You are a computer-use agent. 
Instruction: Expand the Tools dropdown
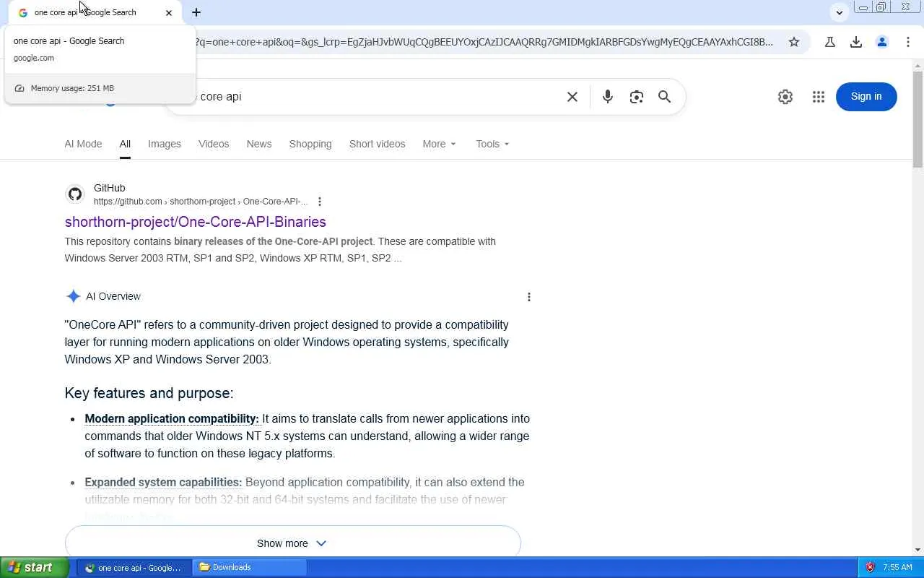click(493, 144)
